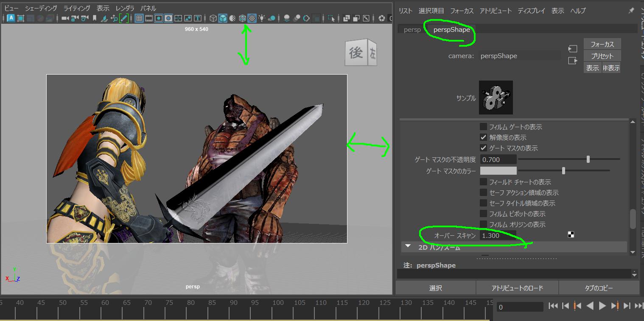Toggle the Isolate Select icon

(x=331, y=18)
